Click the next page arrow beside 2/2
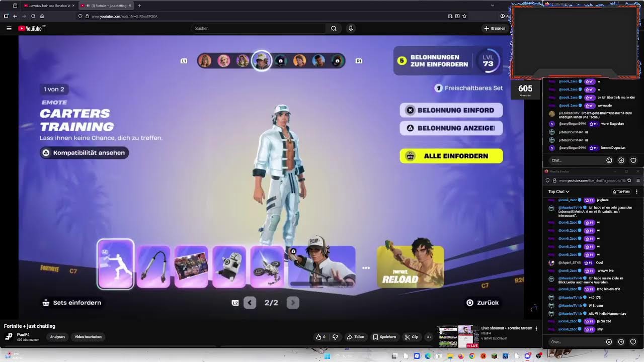This screenshot has height=362, width=644. (x=293, y=303)
